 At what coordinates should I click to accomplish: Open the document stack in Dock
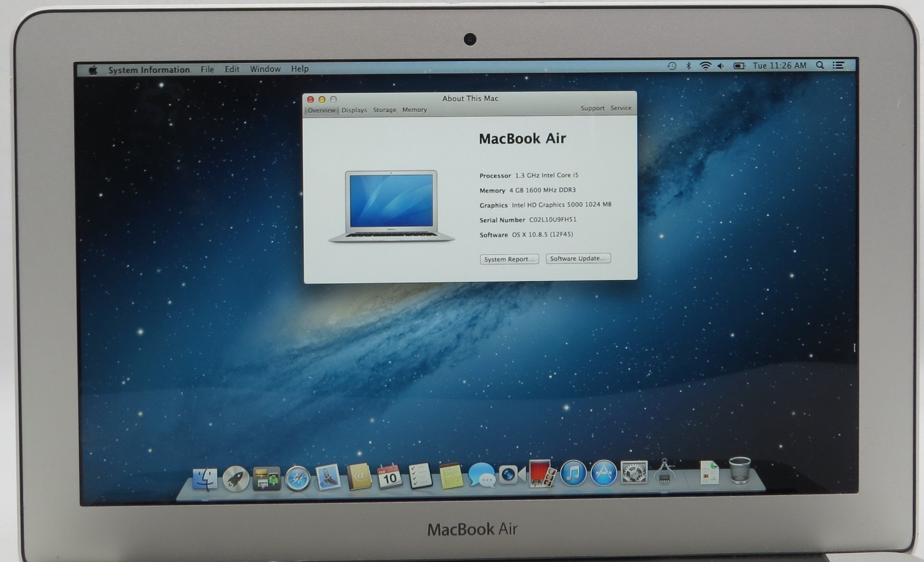tap(709, 472)
